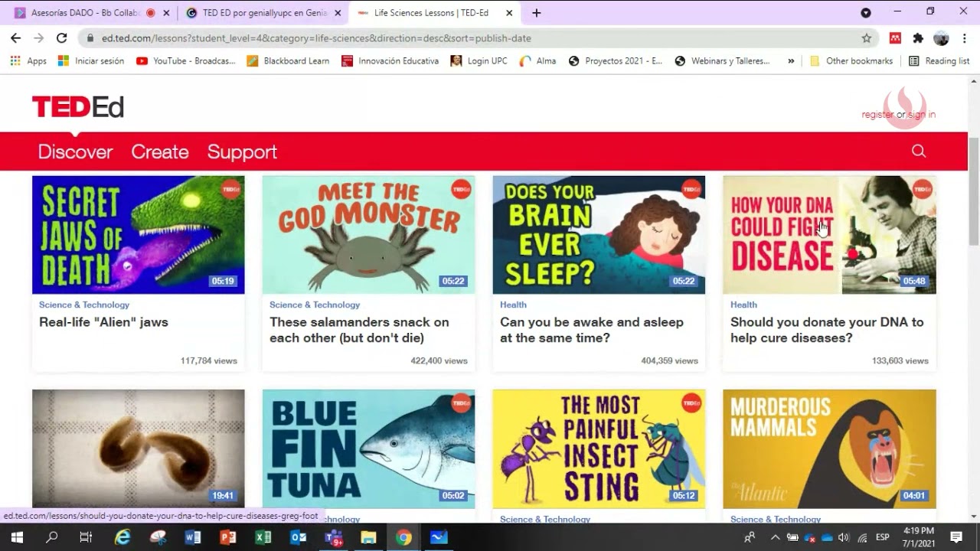This screenshot has width=980, height=551.
Task: Open Chrome's three-dot menu
Action: [x=964, y=38]
